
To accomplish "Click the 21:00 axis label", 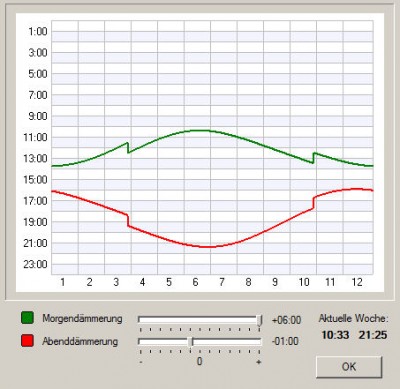I will click(x=36, y=243).
